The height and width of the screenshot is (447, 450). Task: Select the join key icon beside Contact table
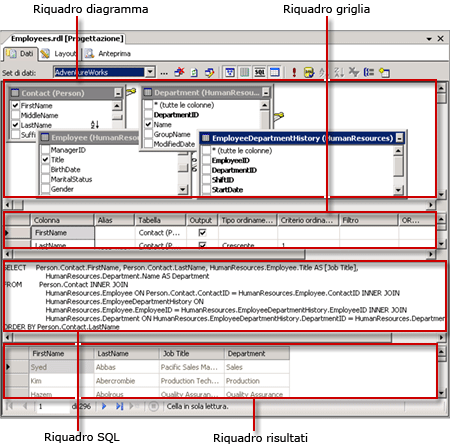click(131, 91)
